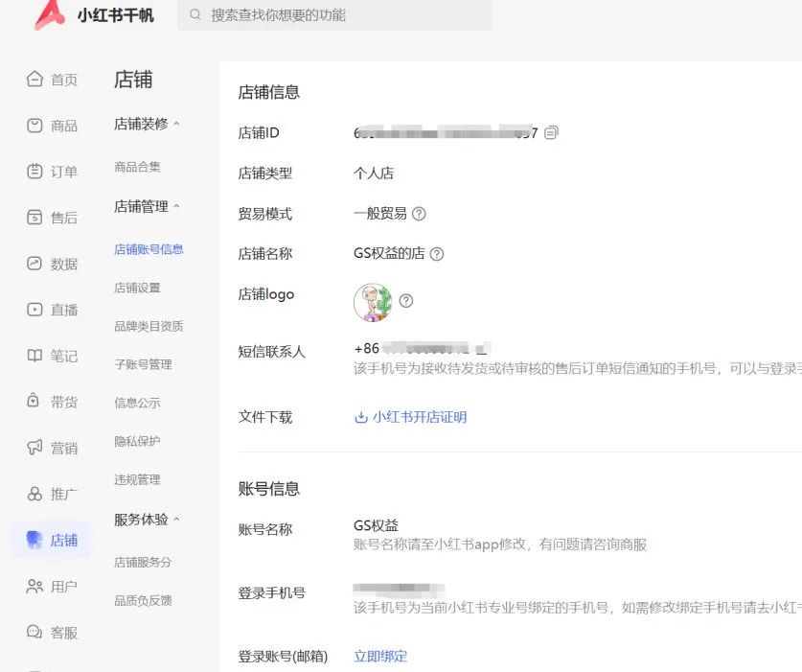Click the store logo avatar thumbnail

373,302
